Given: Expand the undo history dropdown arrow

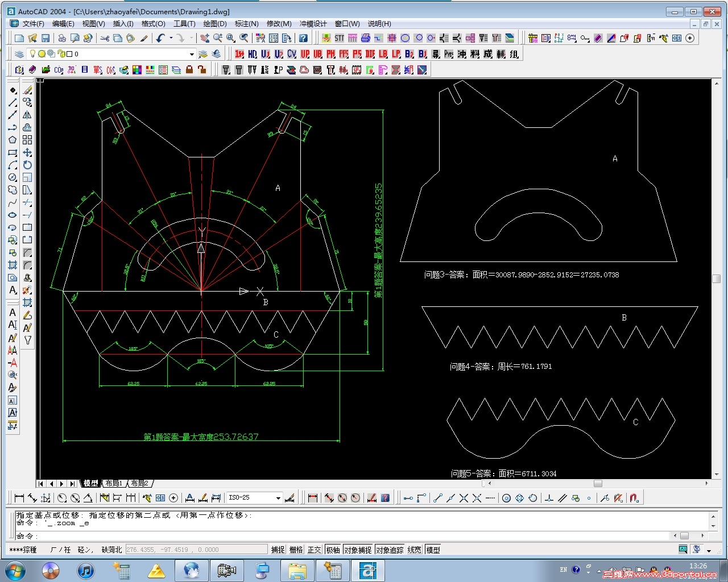Looking at the screenshot, I should click(171, 38).
